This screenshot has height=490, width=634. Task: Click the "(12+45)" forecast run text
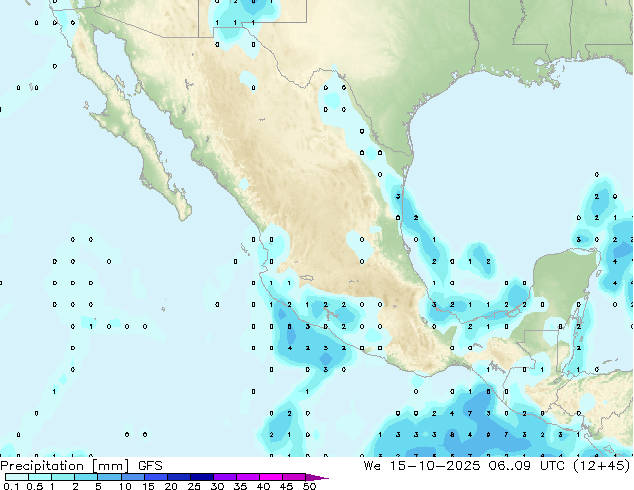click(x=602, y=466)
